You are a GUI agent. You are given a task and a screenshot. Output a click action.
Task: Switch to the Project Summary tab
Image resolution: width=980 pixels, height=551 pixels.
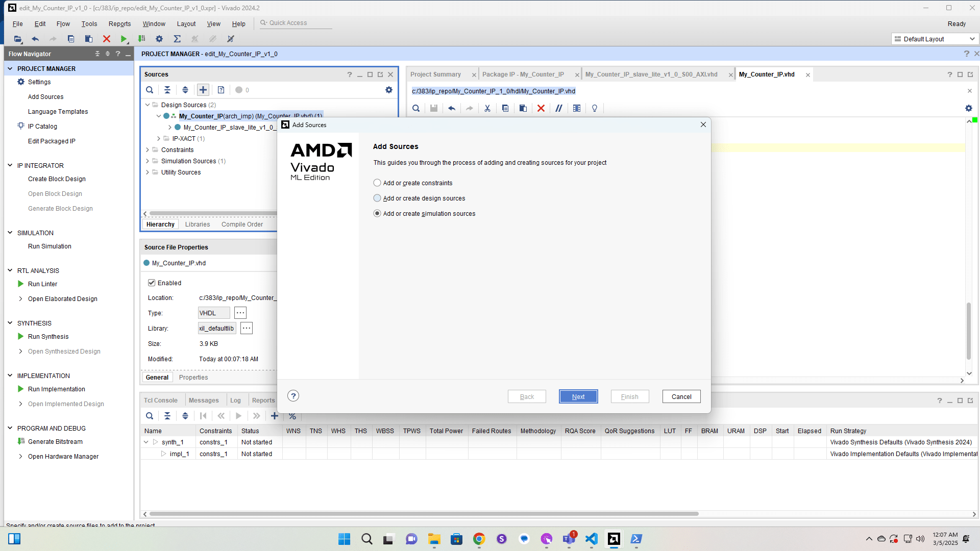point(435,74)
